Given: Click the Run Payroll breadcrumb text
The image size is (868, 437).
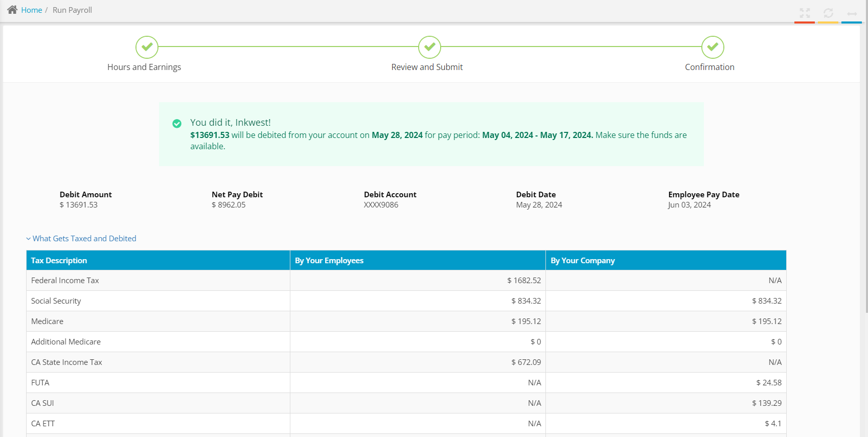Looking at the screenshot, I should point(72,10).
